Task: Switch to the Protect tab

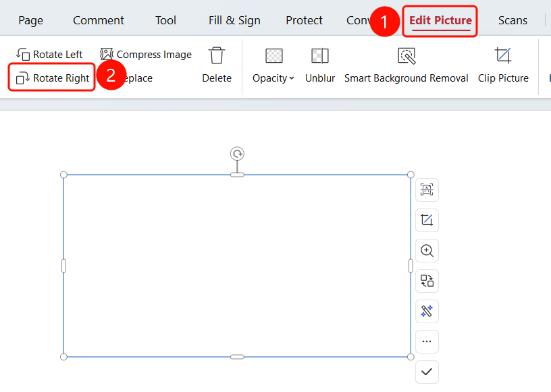Action: pyautogui.click(x=304, y=20)
